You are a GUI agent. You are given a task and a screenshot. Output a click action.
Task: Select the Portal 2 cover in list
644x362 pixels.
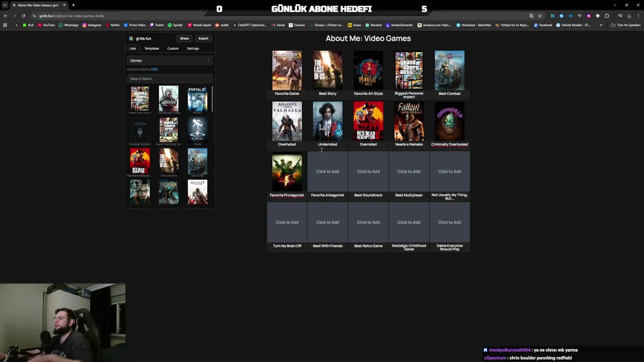[x=197, y=98]
